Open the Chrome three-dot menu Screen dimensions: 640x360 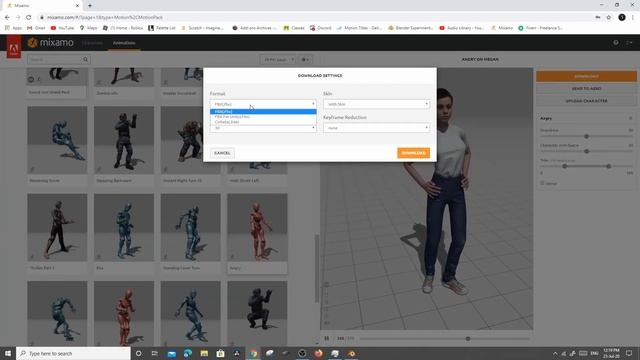pos(633,17)
